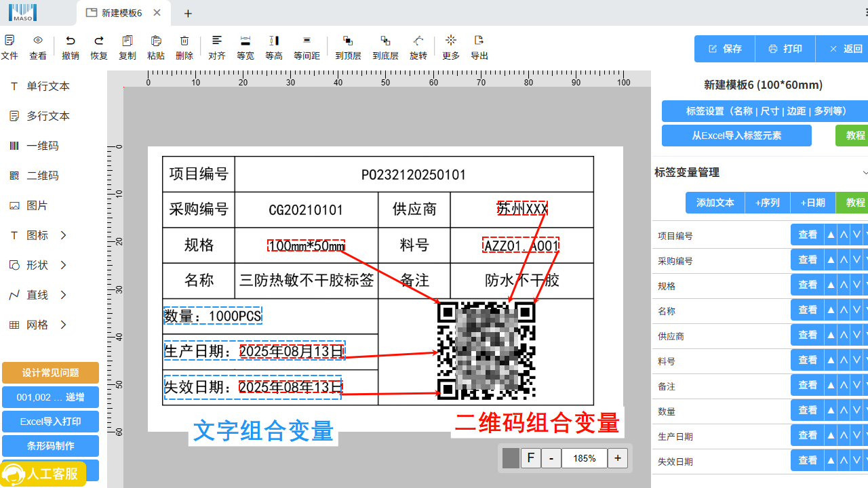Click the 粘贴 paste icon
The height and width of the screenshot is (488, 868).
[156, 41]
